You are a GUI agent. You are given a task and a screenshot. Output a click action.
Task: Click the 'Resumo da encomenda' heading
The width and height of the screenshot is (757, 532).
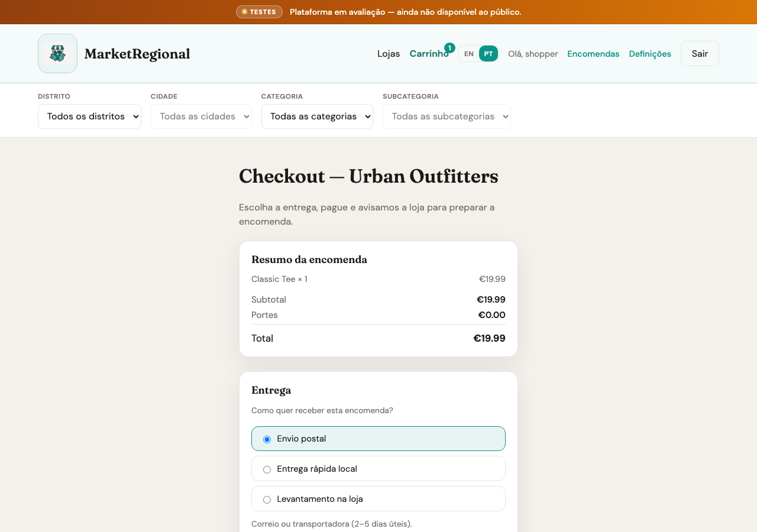pyautogui.click(x=309, y=259)
